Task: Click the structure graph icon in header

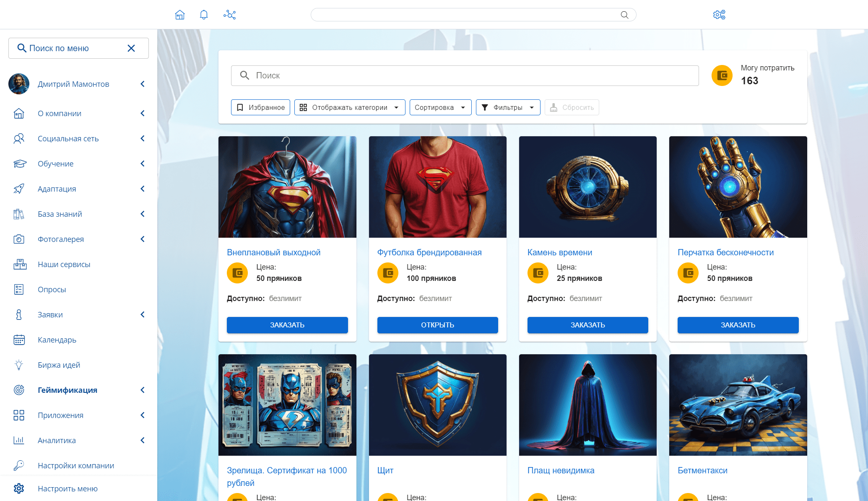Action: [229, 15]
